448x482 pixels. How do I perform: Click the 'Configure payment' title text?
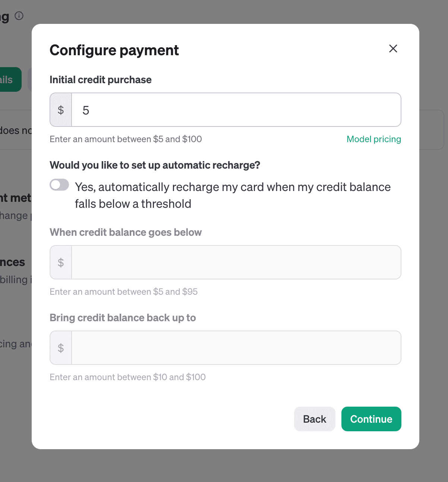(x=114, y=50)
